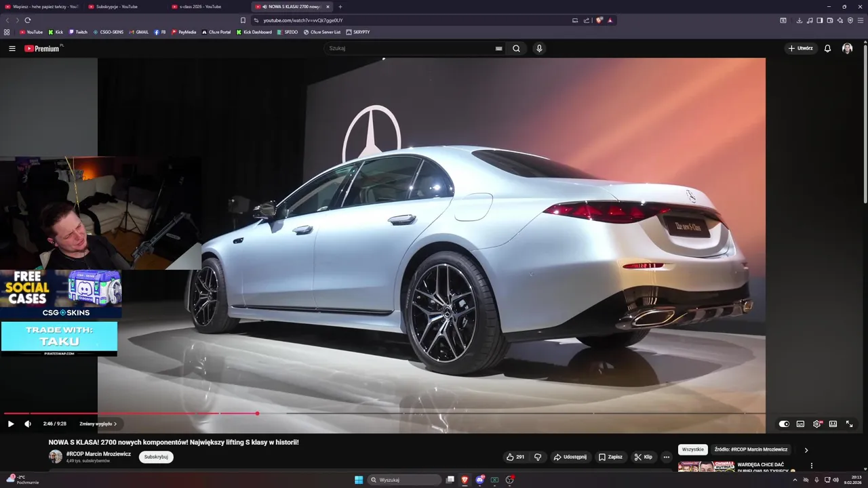This screenshot has height=488, width=868.
Task: Like the video (291 likes)
Action: coord(516,457)
